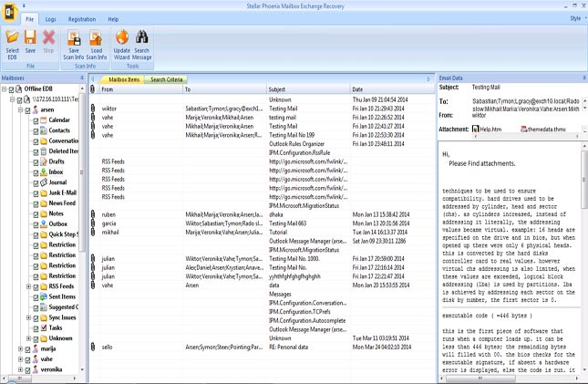The width and height of the screenshot is (588, 384).
Task: Open the Style dropdown
Action: coord(578,18)
